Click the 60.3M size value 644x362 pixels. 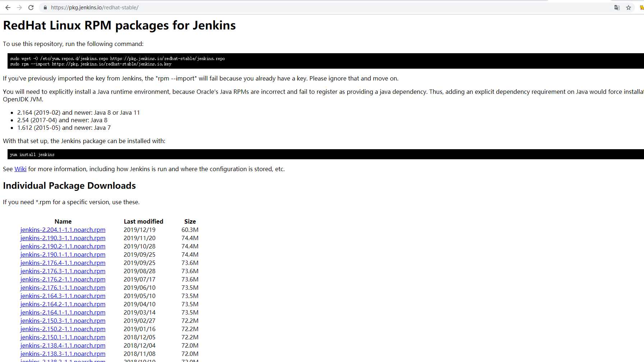[x=190, y=230]
